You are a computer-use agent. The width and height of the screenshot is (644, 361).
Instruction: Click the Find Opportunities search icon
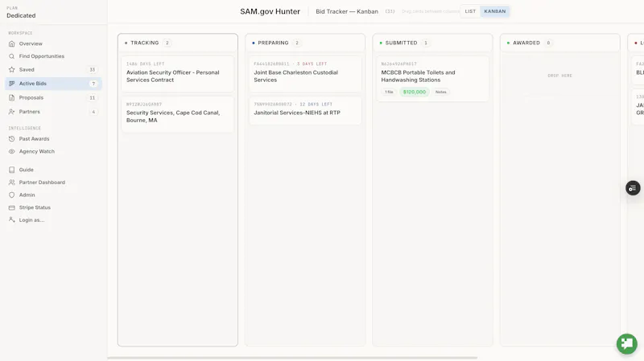11,56
